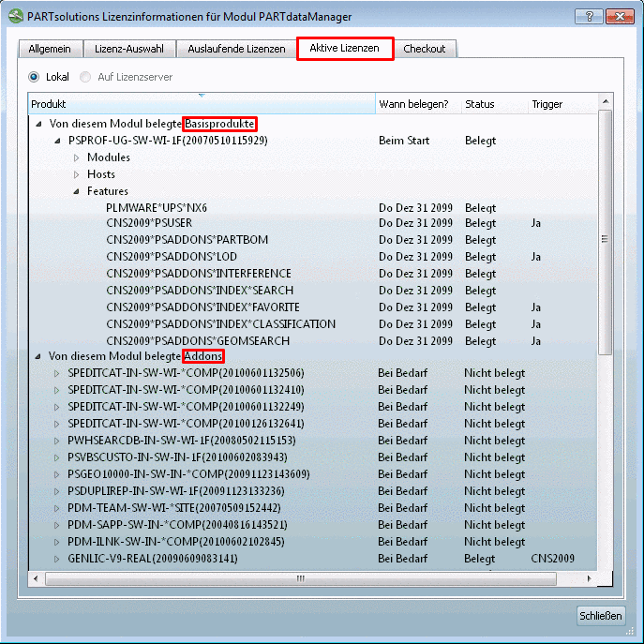Image resolution: width=644 pixels, height=644 pixels.
Task: Click Nicht belegt status of PDM-TEAM-SW-WI-*SITE
Action: 495,508
